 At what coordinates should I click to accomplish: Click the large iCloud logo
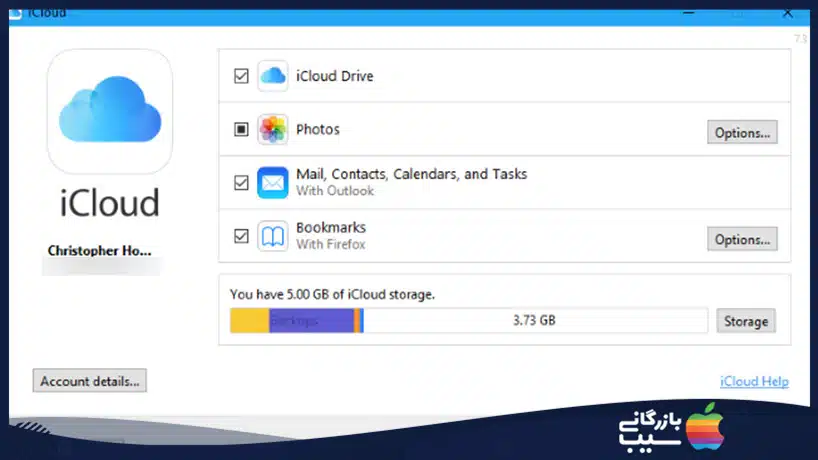click(x=110, y=111)
